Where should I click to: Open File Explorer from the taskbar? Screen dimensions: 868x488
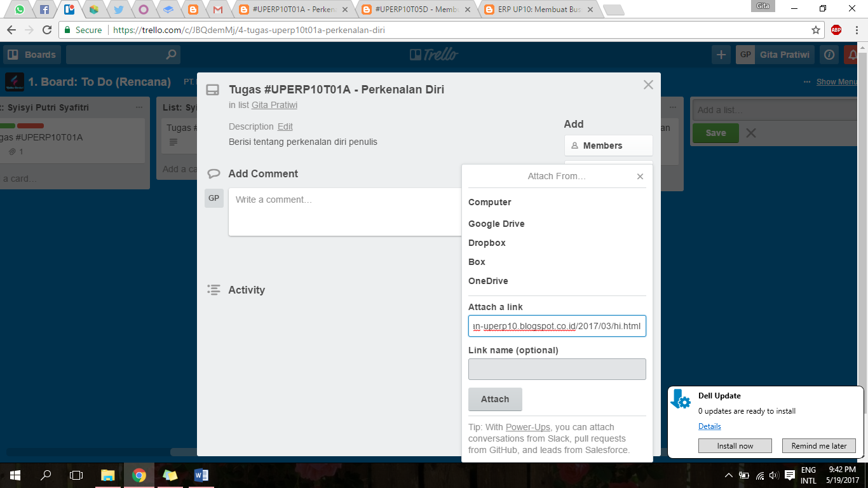[108, 475]
